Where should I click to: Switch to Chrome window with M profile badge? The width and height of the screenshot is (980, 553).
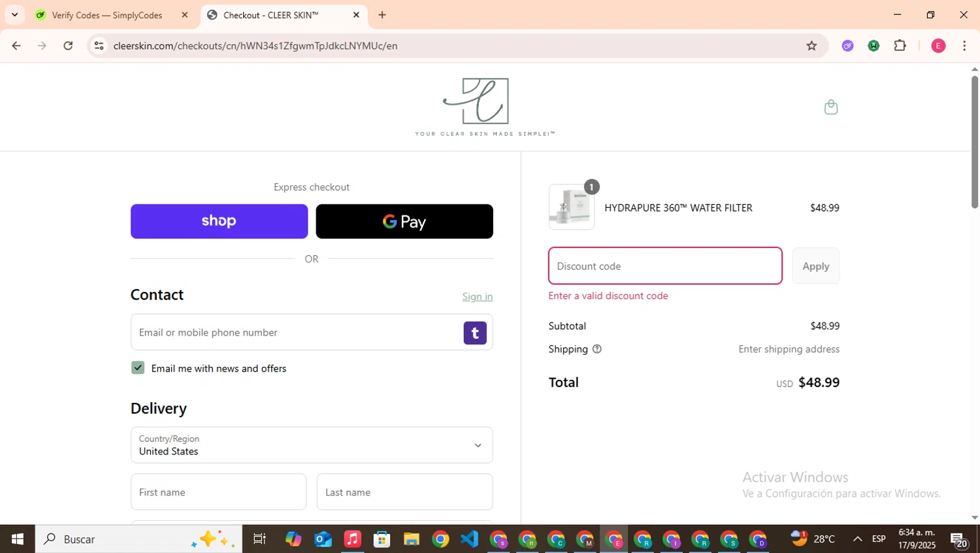[585, 539]
